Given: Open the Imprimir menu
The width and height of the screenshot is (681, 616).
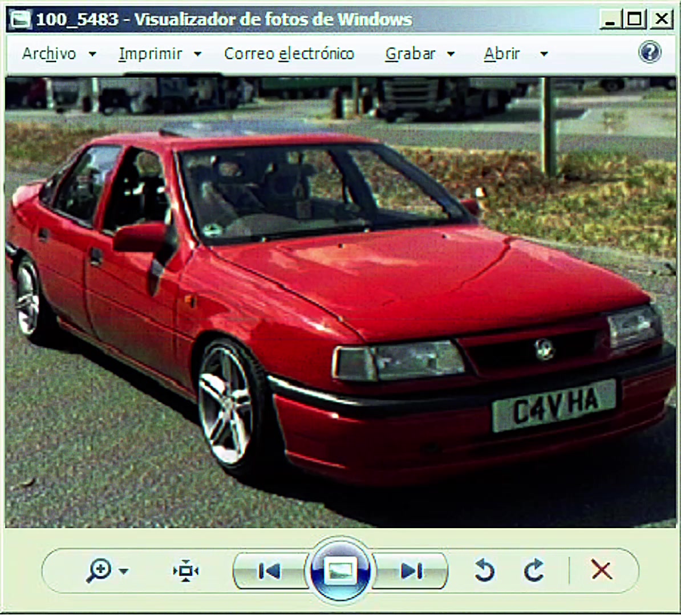Looking at the screenshot, I should (x=150, y=54).
